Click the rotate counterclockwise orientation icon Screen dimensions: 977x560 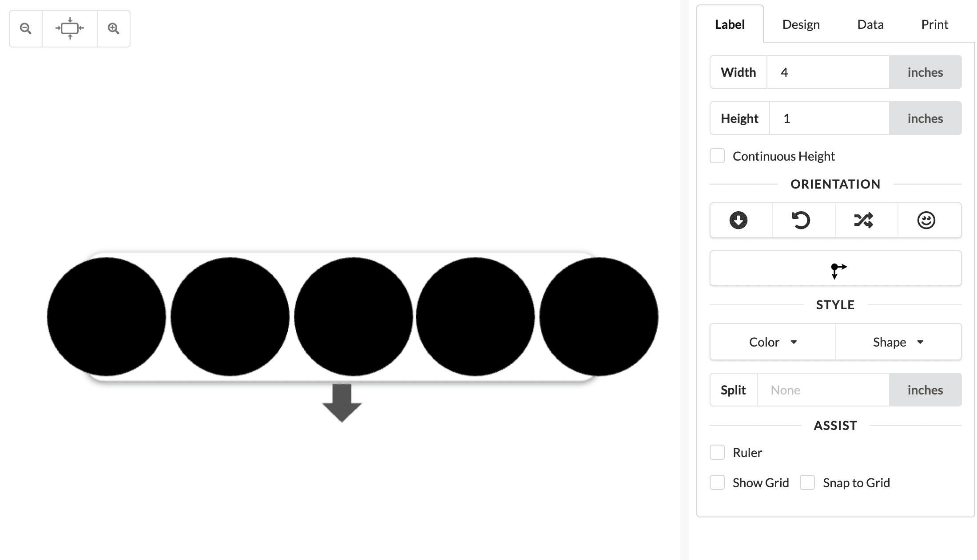click(x=801, y=220)
